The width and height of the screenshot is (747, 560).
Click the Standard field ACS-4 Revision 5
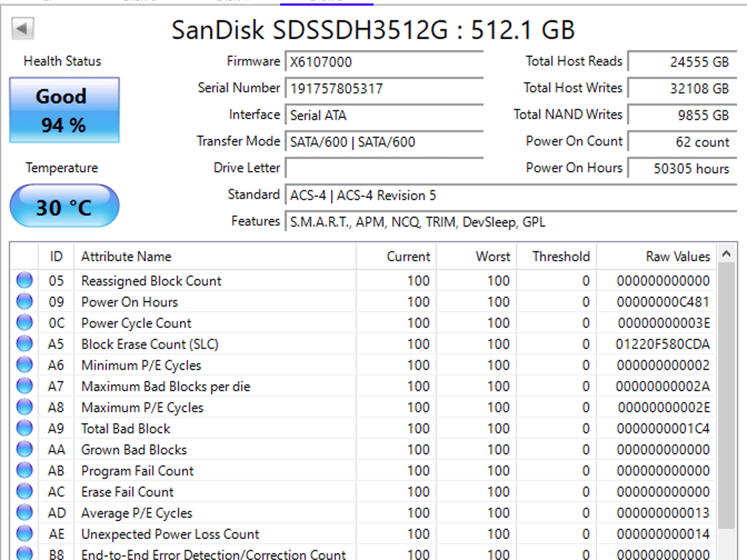[511, 195]
